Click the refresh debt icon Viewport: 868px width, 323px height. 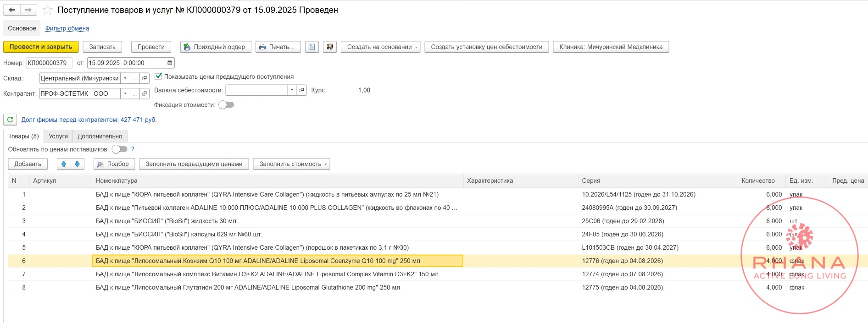(x=10, y=120)
